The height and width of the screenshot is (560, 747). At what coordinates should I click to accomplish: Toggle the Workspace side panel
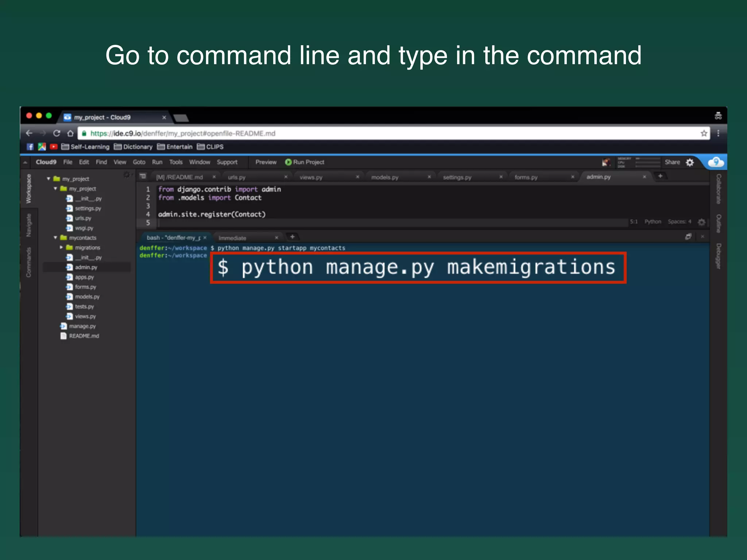[x=28, y=188]
